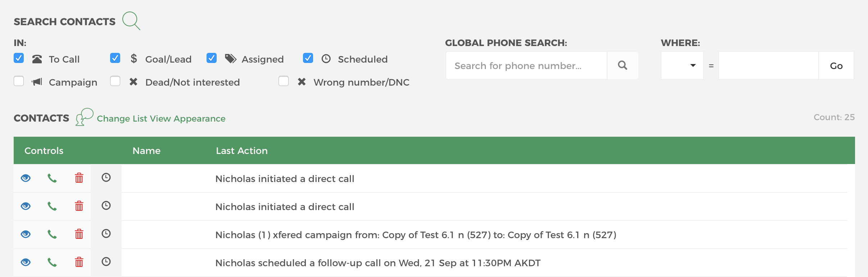Uncheck the To Call checkbox
This screenshot has height=277, width=868.
(x=19, y=58)
